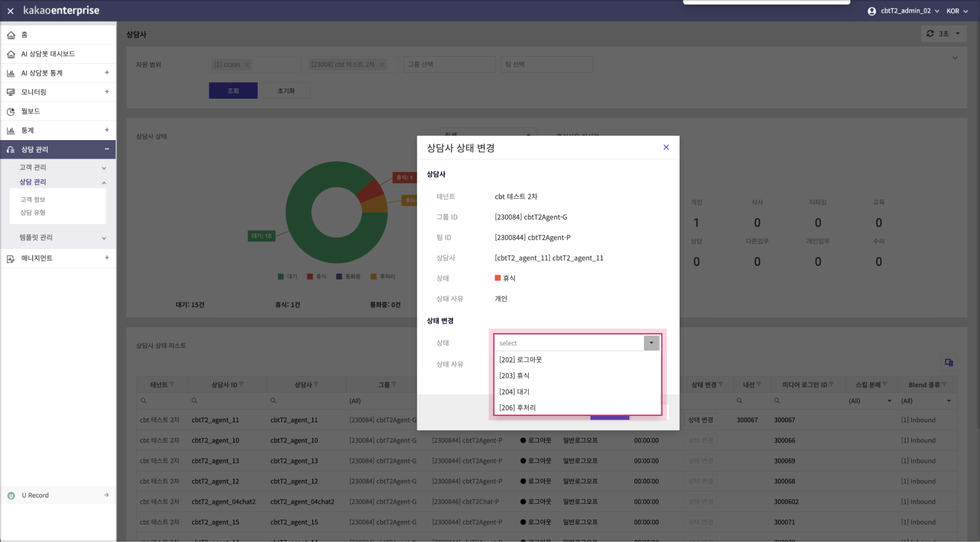Click the 매니지먼트 edit icon

click(x=11, y=259)
